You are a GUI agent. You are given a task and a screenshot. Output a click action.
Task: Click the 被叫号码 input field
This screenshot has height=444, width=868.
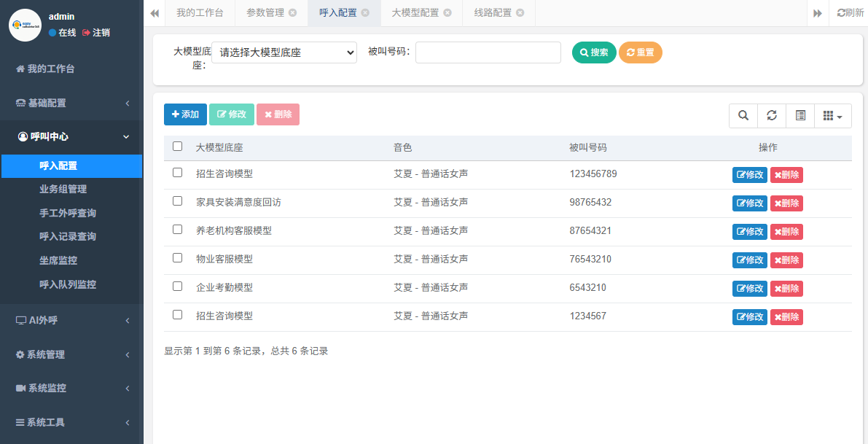488,52
